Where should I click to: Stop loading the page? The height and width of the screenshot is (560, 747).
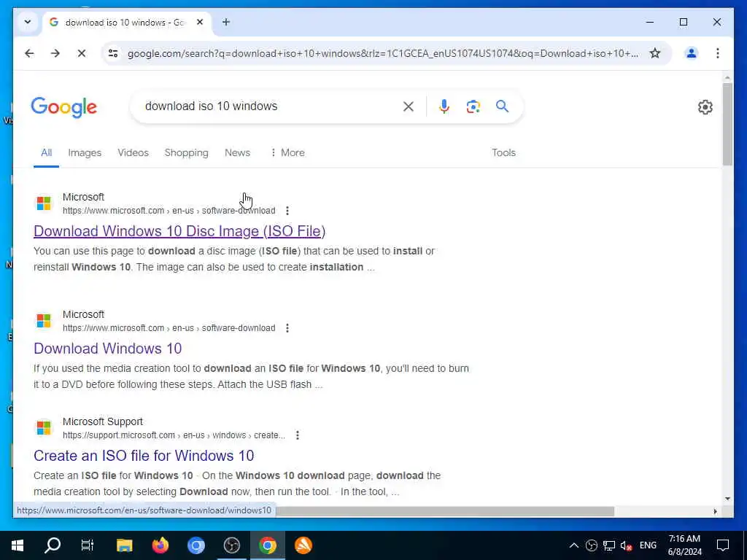(x=82, y=52)
